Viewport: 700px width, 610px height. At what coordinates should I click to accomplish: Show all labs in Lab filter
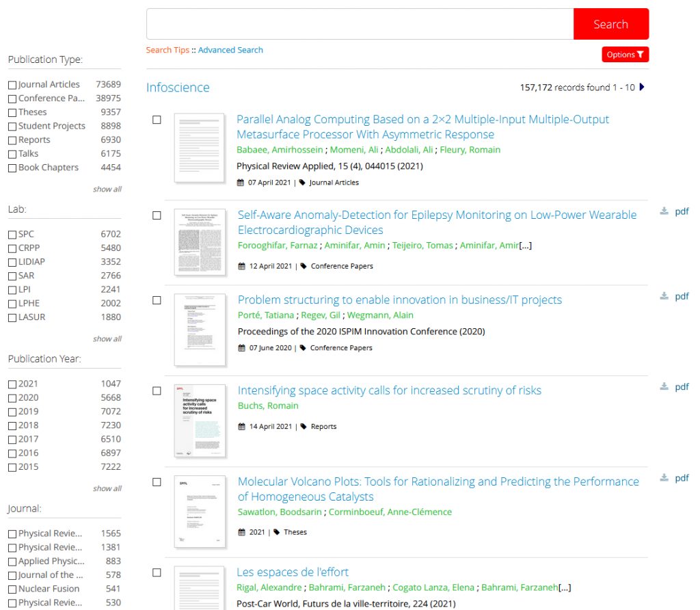point(107,339)
